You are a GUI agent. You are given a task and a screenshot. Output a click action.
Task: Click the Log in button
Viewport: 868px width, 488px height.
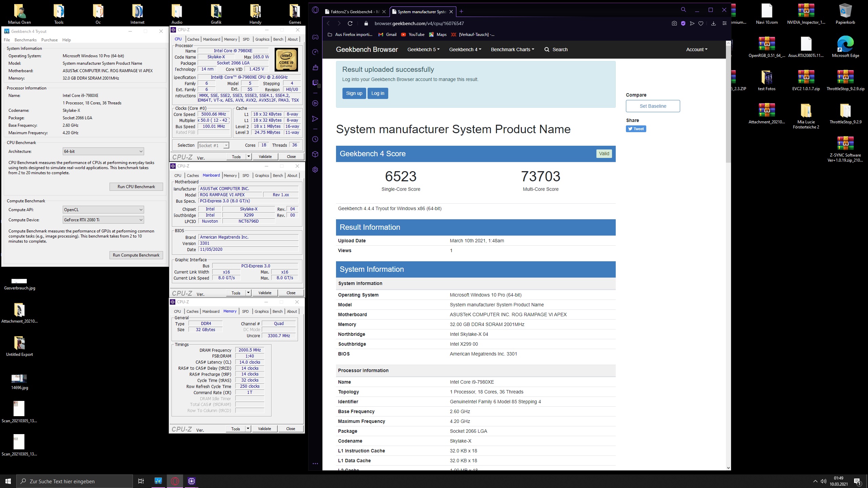coord(378,93)
